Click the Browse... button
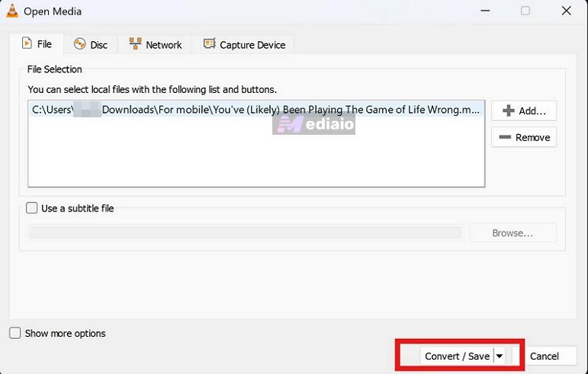The width and height of the screenshot is (588, 374). click(512, 233)
